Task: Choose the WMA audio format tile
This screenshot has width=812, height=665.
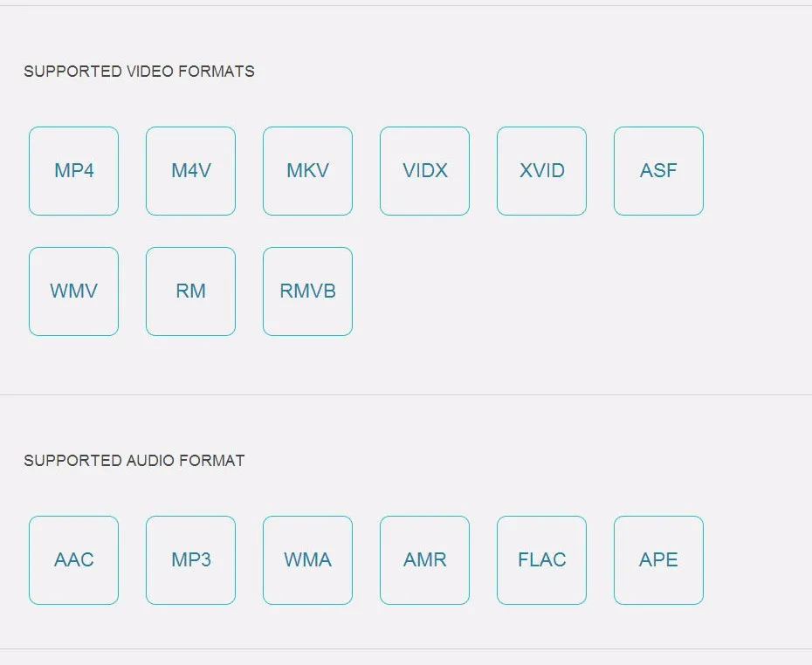Action: [x=307, y=560]
